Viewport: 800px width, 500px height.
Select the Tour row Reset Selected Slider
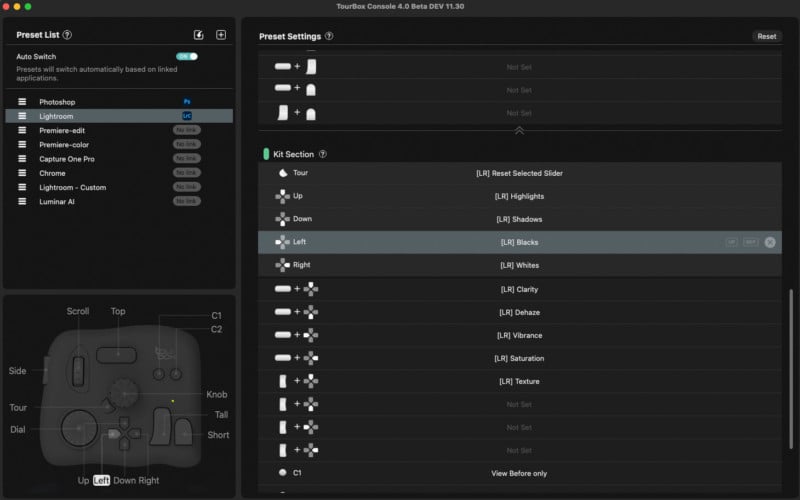pos(518,173)
